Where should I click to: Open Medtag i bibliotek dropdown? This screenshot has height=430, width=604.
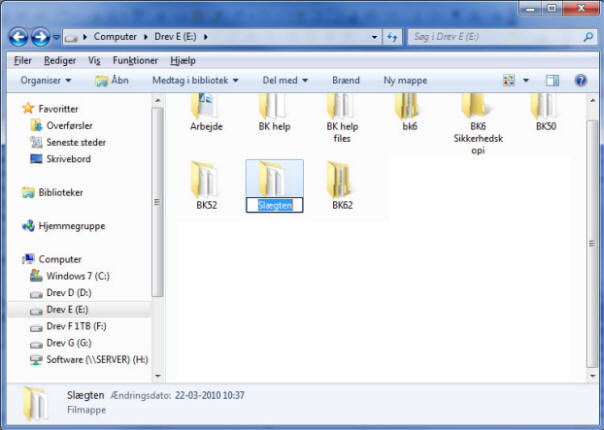(195, 80)
